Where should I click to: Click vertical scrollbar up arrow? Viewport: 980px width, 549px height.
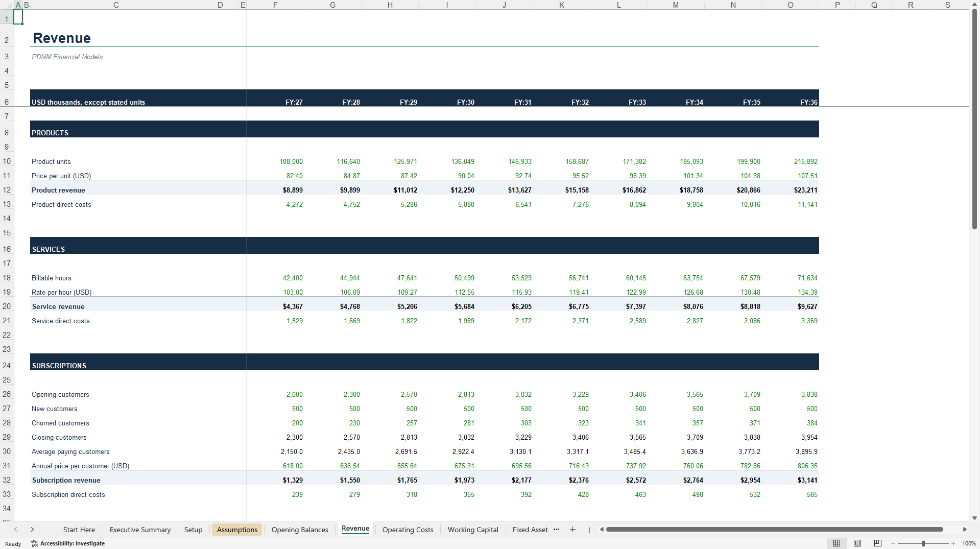point(974,4)
